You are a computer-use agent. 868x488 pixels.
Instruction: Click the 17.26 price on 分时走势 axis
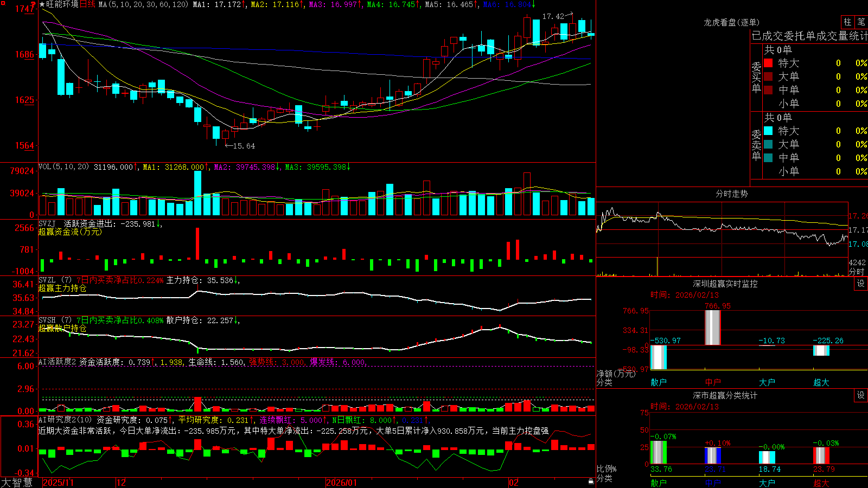tap(858, 216)
